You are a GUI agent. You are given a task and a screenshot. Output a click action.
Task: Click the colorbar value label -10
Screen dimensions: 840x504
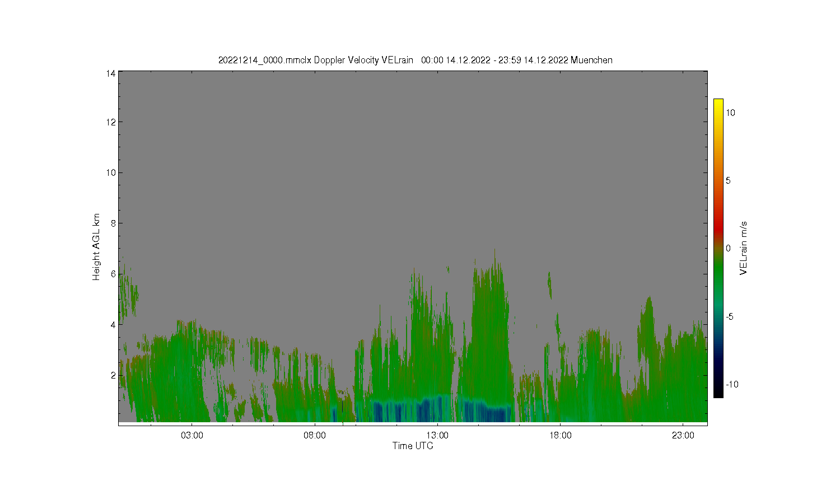click(x=732, y=384)
